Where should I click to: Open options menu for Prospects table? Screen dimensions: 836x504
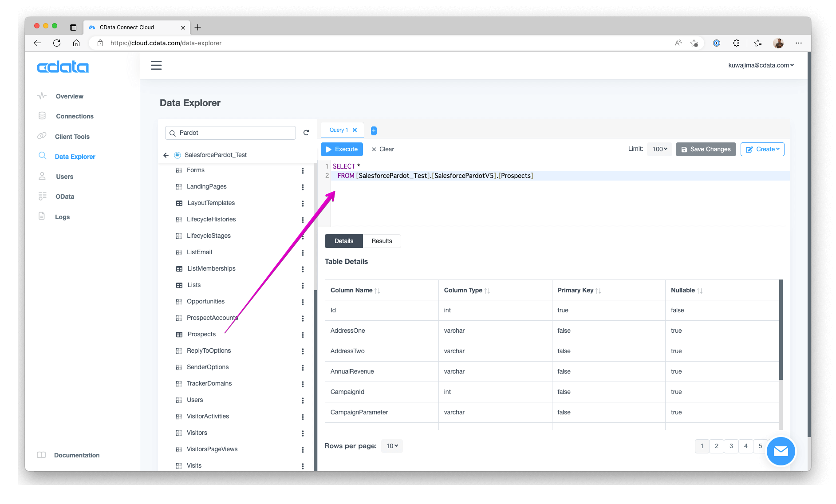[303, 335]
